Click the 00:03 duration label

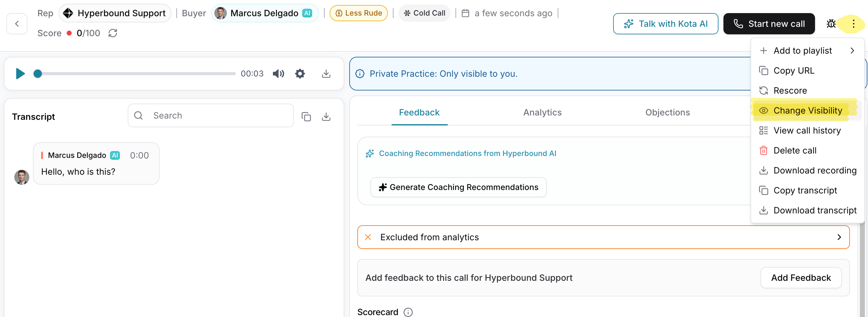pos(252,74)
